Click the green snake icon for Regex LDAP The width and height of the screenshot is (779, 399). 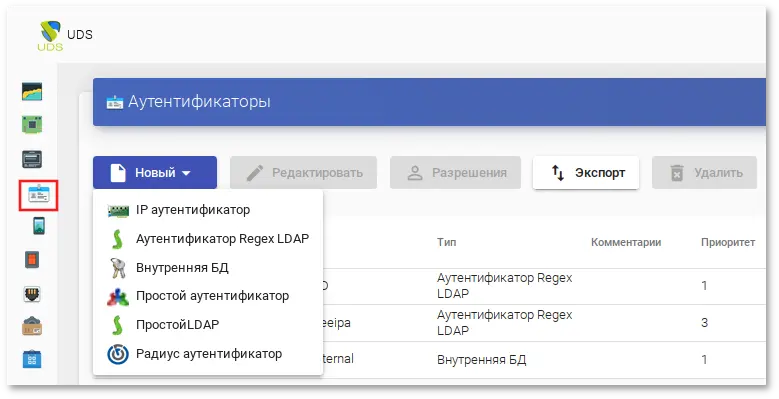117,239
